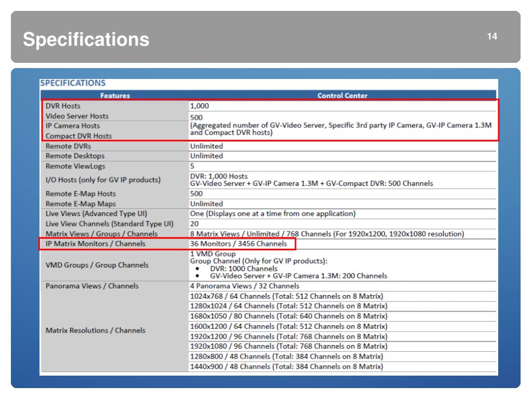Select the "Features" column header
This screenshot has height=399, width=532.
(x=115, y=96)
